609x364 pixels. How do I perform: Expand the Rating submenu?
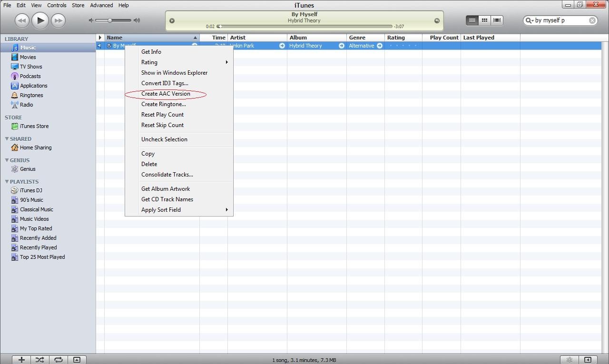click(x=179, y=62)
